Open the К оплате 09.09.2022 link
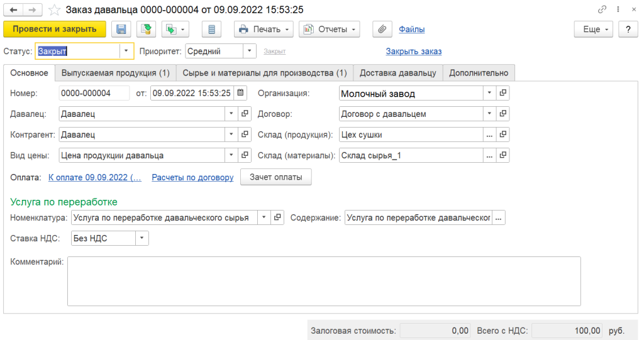 tap(95, 177)
